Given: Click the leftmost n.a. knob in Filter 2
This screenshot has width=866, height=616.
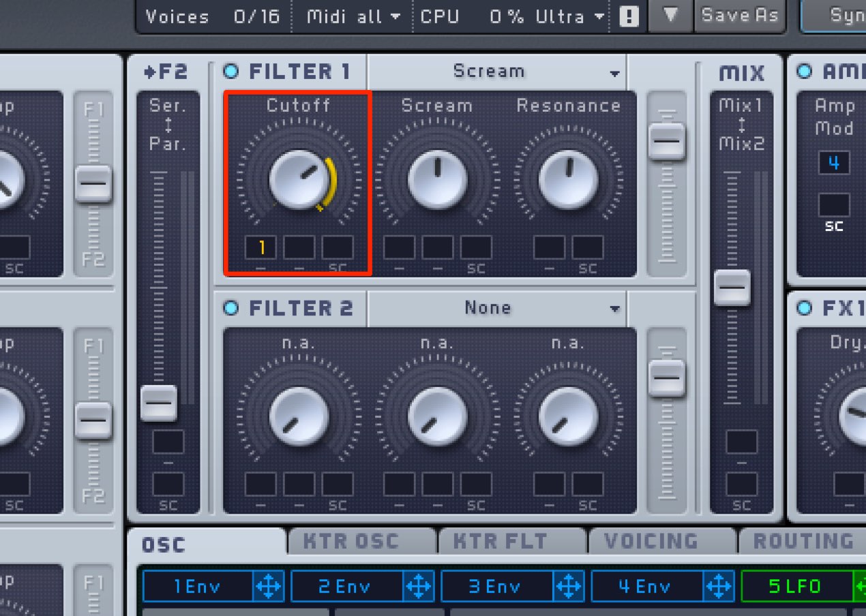Looking at the screenshot, I should (299, 416).
